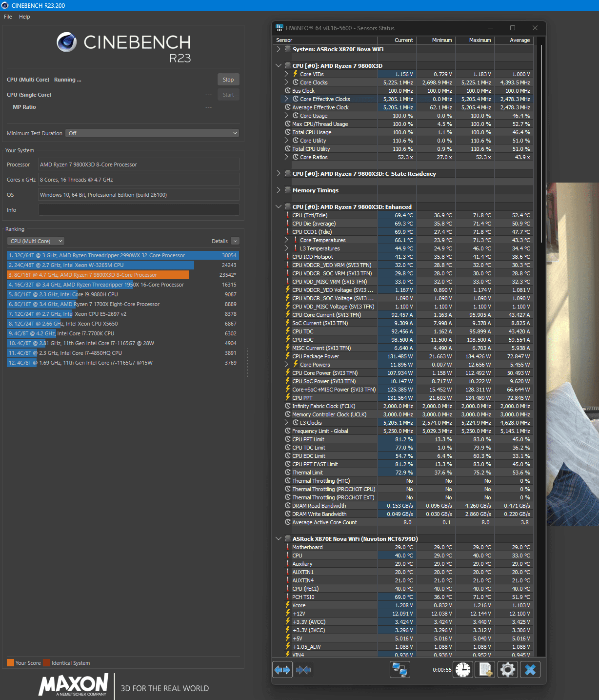The width and height of the screenshot is (599, 700).
Task: Click thermometer icon next to CPU (Tctl/Tdie)
Action: click(288, 215)
